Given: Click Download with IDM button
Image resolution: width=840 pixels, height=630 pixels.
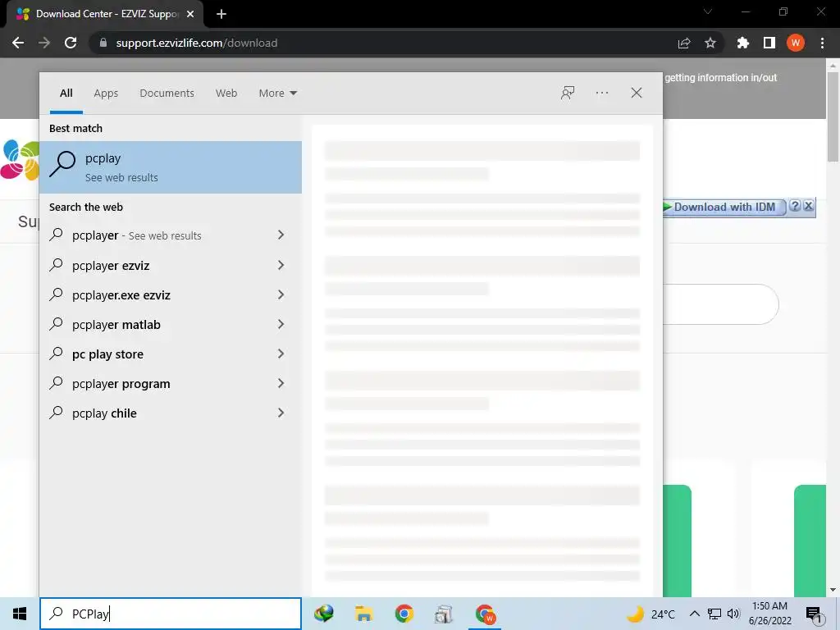Looking at the screenshot, I should [724, 207].
